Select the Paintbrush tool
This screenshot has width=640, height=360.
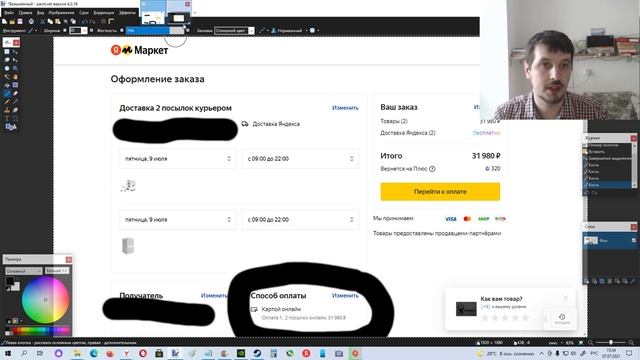(x=7, y=93)
